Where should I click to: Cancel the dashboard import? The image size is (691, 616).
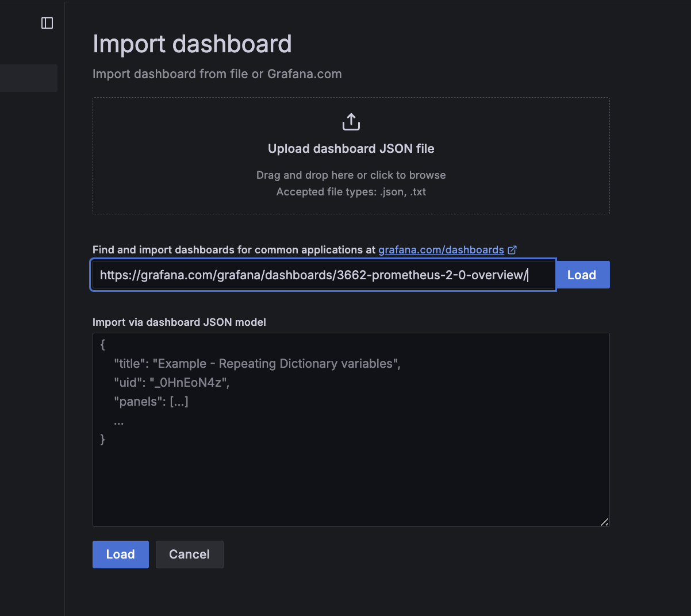[x=189, y=554]
